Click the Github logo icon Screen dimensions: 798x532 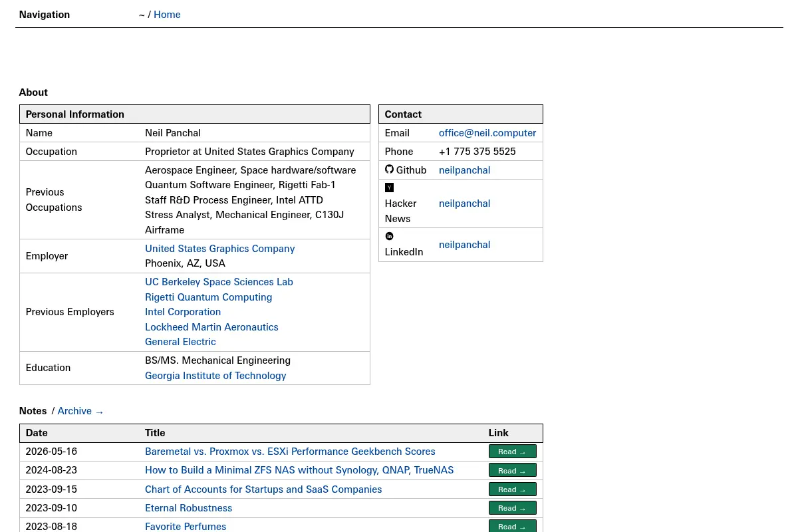pyautogui.click(x=389, y=170)
